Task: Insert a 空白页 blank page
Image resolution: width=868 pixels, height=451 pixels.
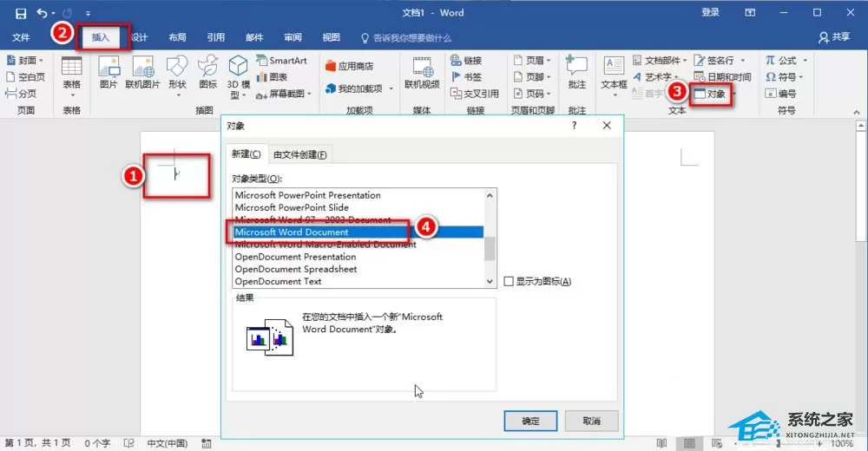Action: (25, 77)
